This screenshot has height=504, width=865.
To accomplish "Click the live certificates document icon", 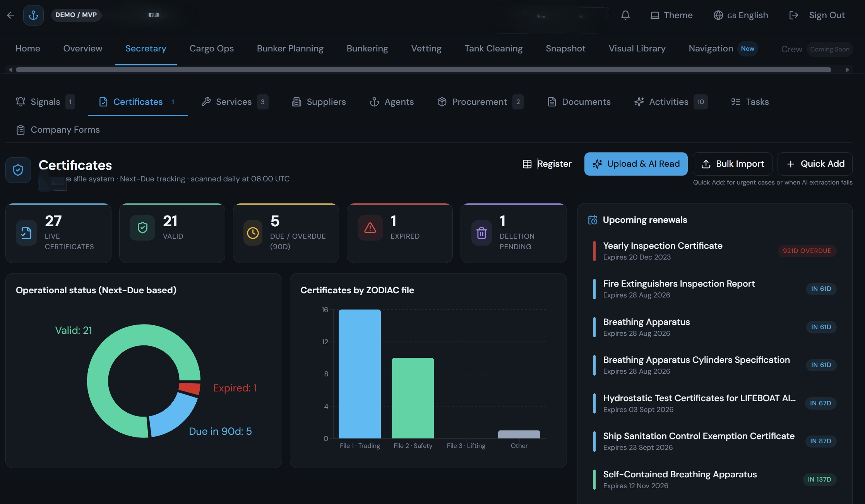I will pos(26,233).
